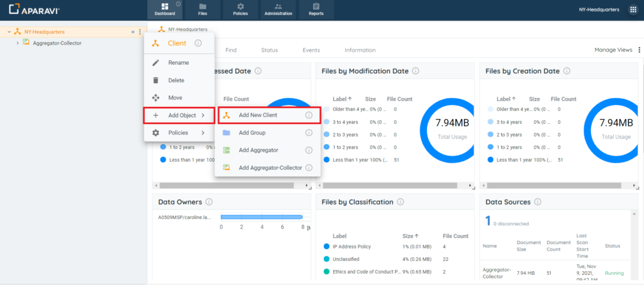Show info for Files by Modification Date

point(416,71)
